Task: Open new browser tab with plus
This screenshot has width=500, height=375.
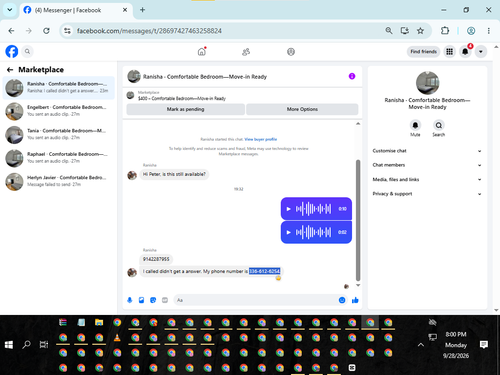Action: pyautogui.click(x=142, y=10)
